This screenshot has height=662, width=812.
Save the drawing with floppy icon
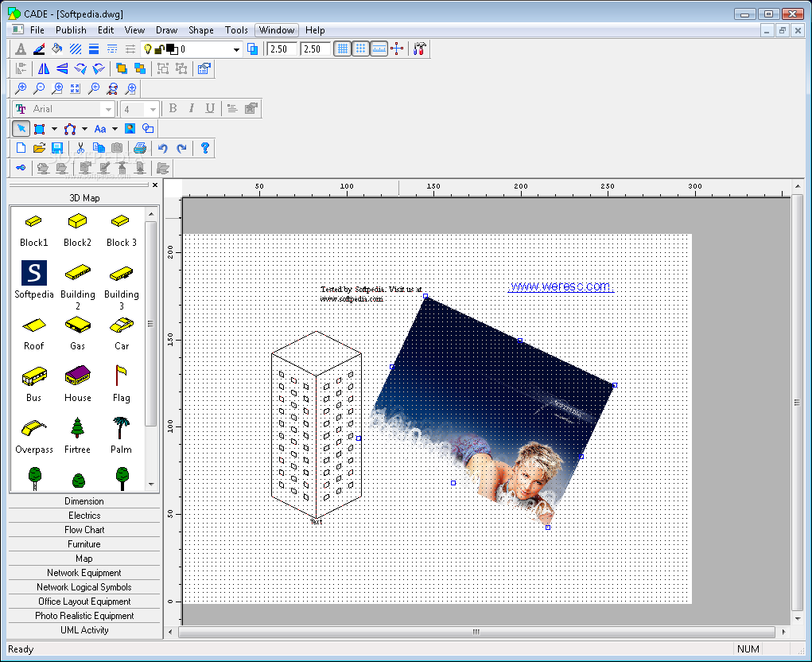[x=57, y=148]
